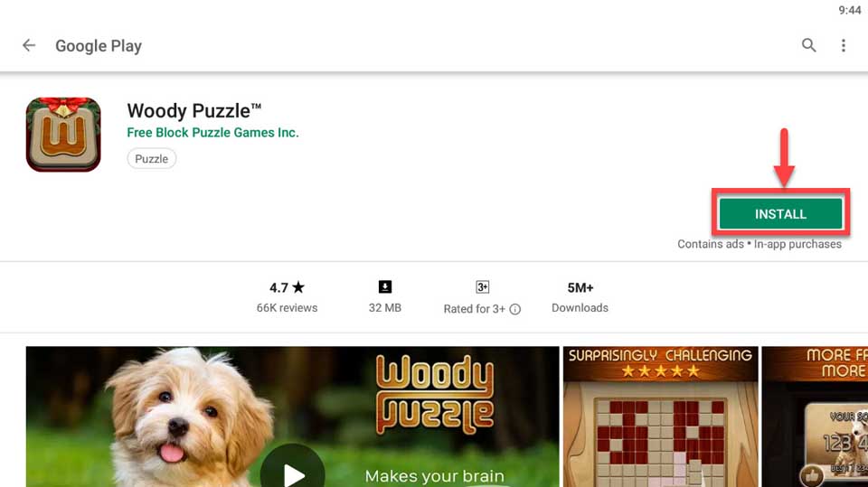Open the three-dot overflow menu
The height and width of the screenshot is (487, 868).
coord(843,45)
